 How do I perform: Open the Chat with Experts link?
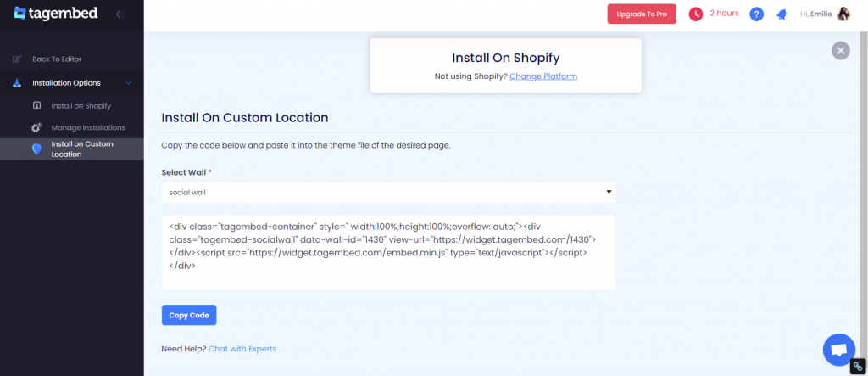pos(242,349)
